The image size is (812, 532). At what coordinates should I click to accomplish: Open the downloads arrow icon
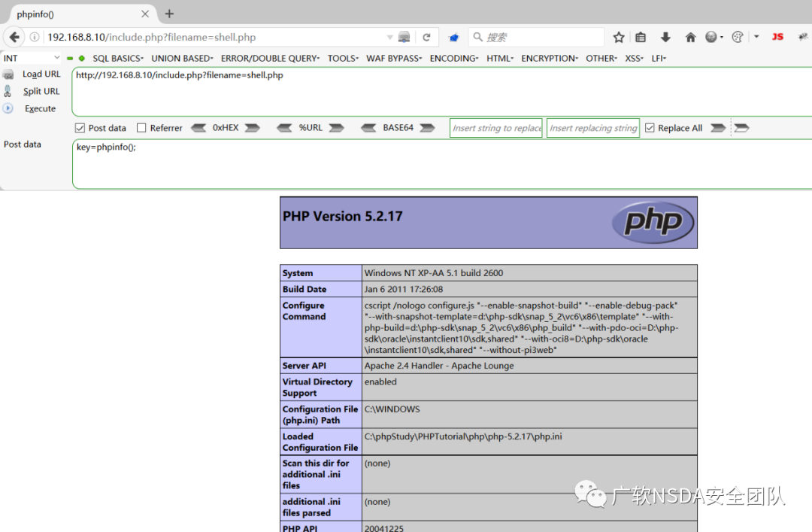[x=665, y=38]
